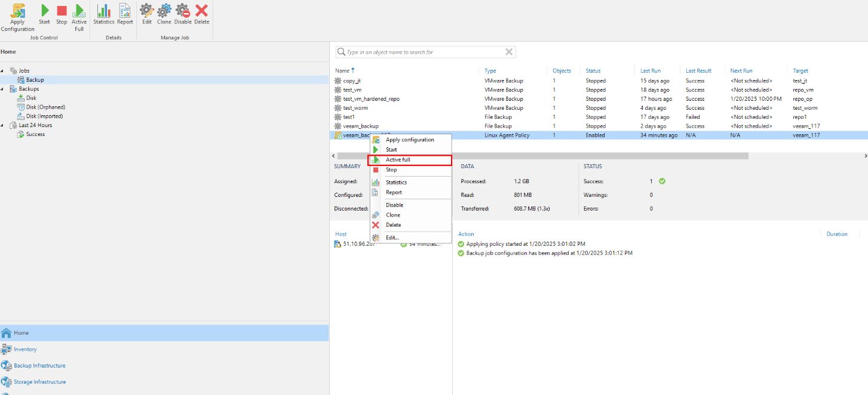Click the object name search field
The width and height of the screenshot is (868, 395).
pyautogui.click(x=424, y=53)
